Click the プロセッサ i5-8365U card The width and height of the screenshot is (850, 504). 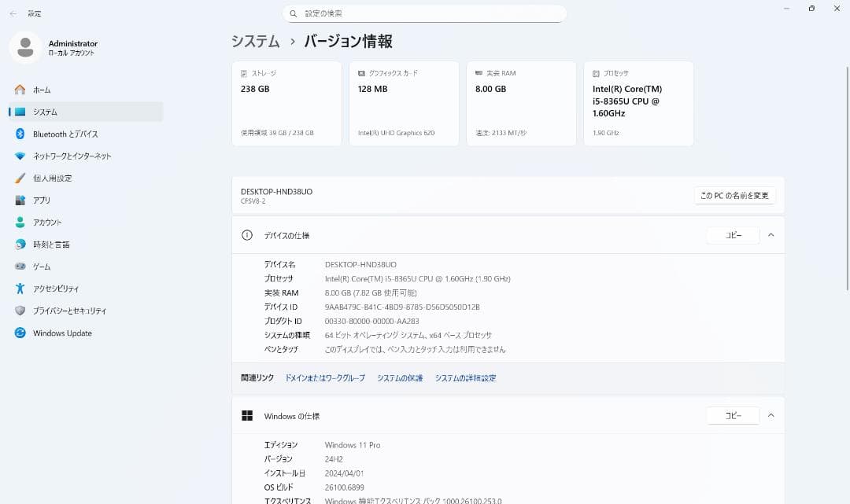point(638,104)
